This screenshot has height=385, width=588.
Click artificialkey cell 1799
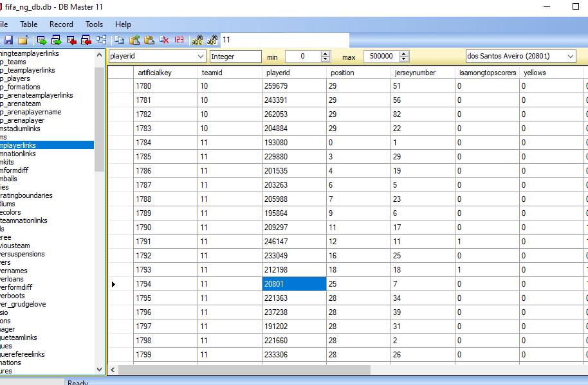165,355
